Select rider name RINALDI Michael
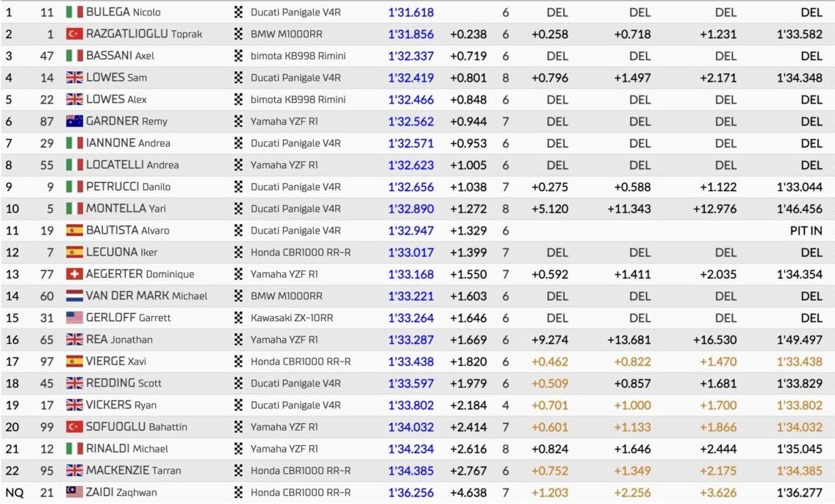Viewport: 835px width, 504px height. coord(127,448)
